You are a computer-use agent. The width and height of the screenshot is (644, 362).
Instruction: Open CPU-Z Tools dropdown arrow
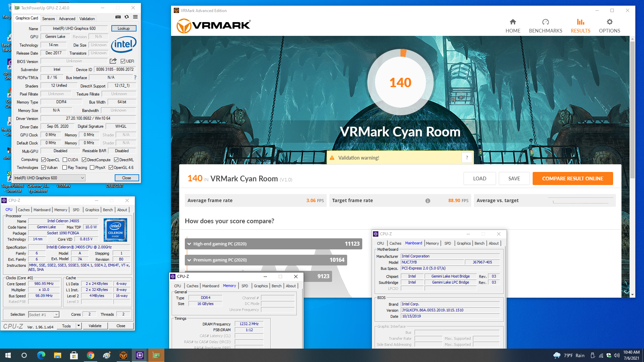78,326
